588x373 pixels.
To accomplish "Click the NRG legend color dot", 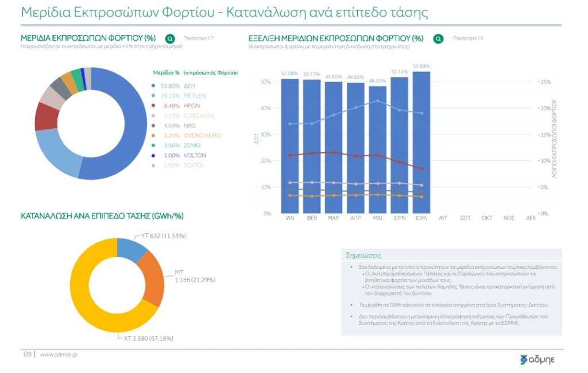I will pos(153,126).
